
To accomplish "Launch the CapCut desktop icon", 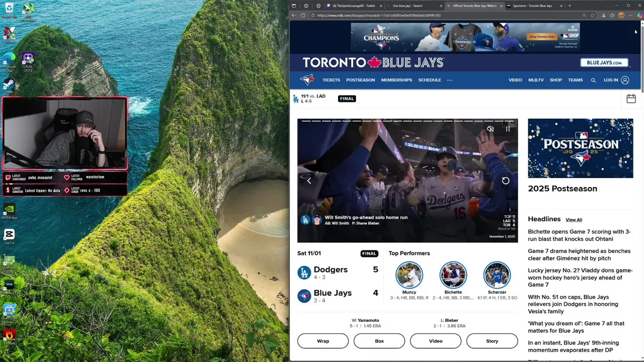I will point(9,236).
